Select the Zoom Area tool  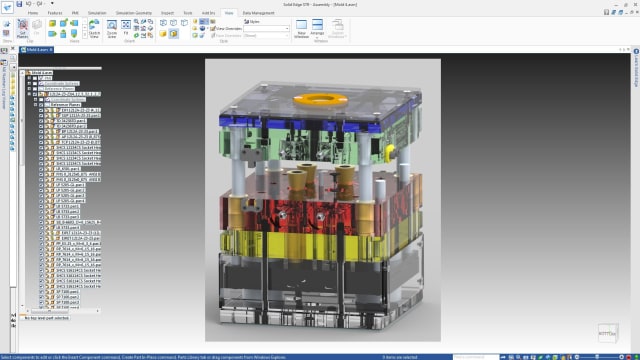pos(112,29)
